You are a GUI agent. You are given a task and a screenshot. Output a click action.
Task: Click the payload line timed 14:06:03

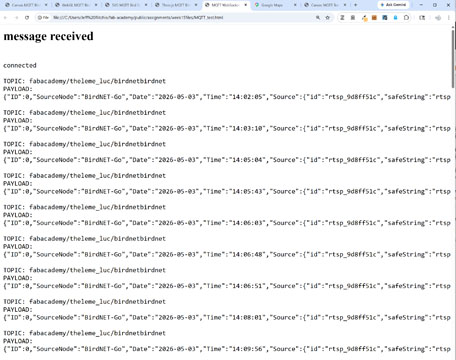[x=227, y=223]
